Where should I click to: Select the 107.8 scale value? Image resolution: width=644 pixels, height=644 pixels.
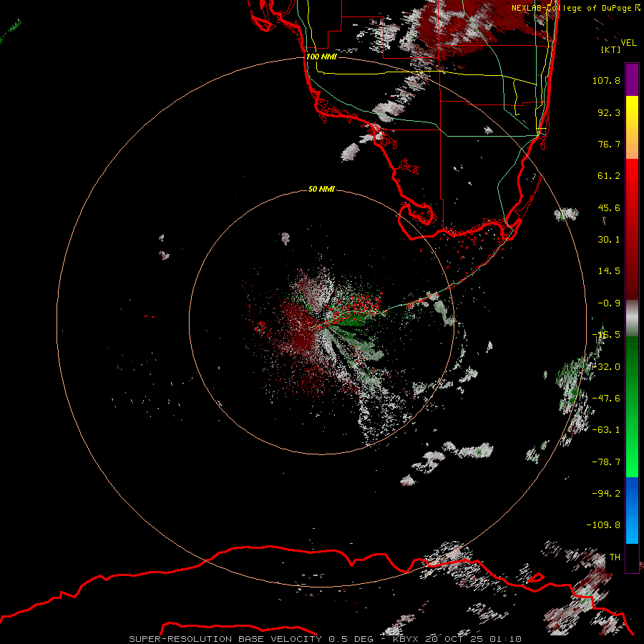pyautogui.click(x=606, y=80)
